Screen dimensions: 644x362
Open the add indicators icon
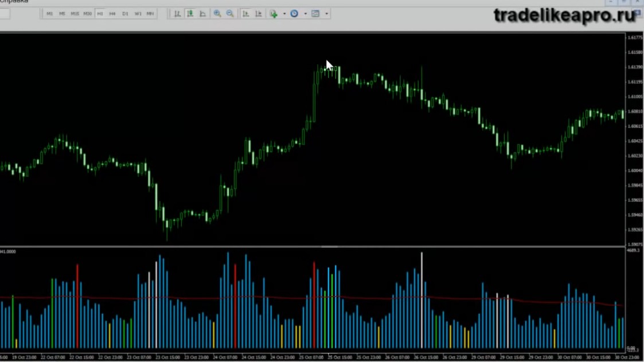(x=274, y=14)
